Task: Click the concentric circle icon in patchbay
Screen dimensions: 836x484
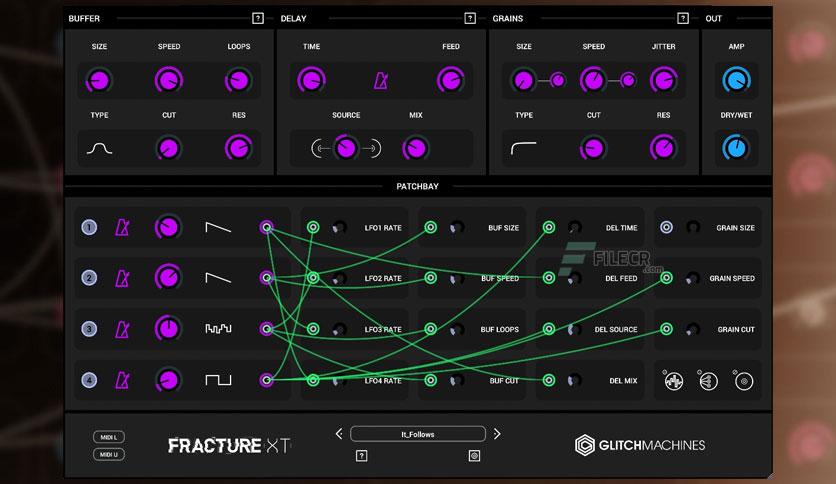Action: coord(744,381)
